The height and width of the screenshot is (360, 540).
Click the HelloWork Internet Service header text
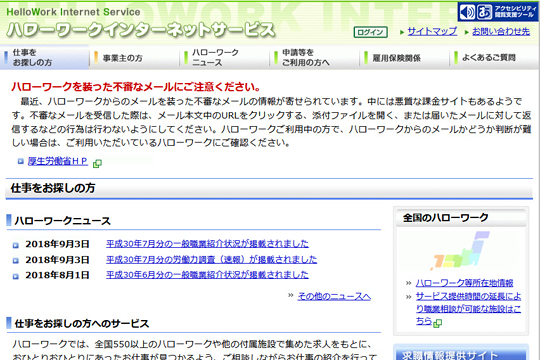point(73,12)
